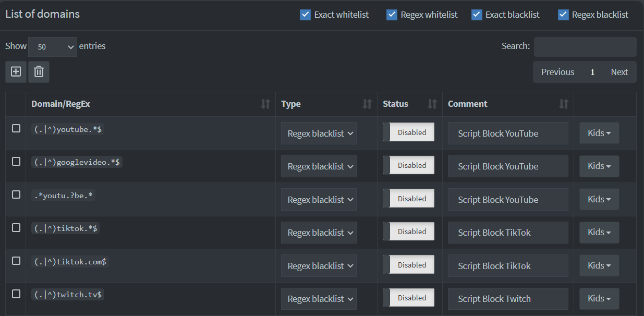Sort the Status column
Viewport: 644px width, 316px height.
pos(433,104)
